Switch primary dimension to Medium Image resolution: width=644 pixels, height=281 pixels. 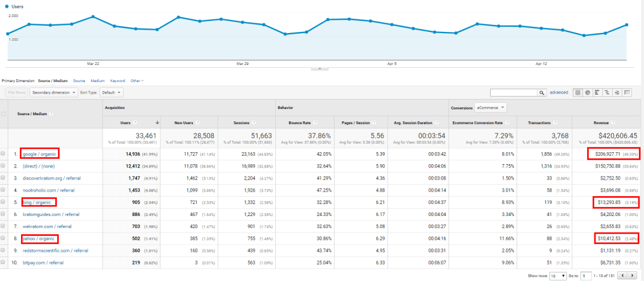[x=97, y=81]
